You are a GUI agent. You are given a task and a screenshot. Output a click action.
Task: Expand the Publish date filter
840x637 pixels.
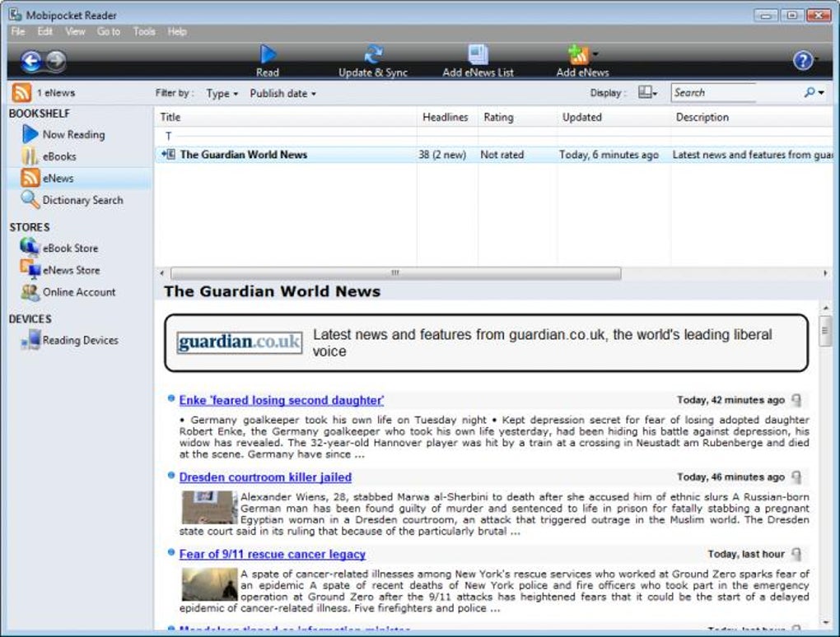coord(282,94)
